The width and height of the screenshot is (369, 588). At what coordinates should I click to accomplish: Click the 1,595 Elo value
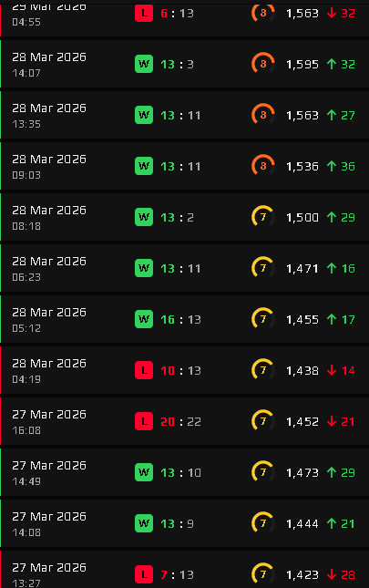point(302,65)
